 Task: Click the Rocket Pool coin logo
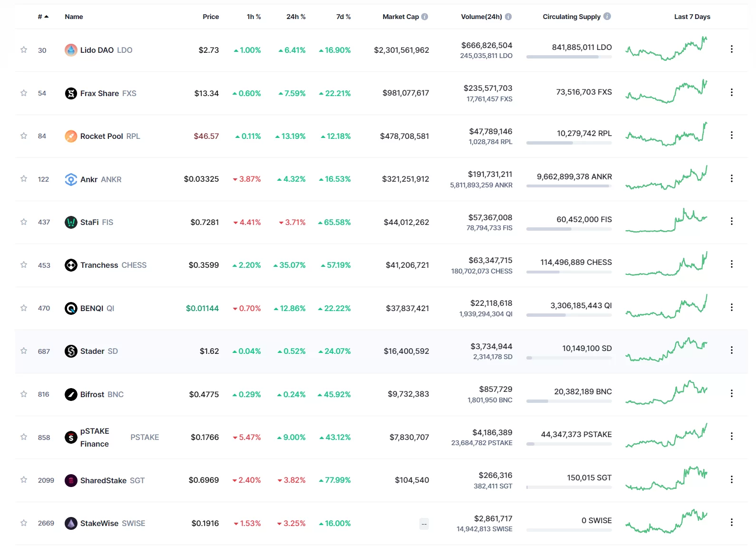pyautogui.click(x=71, y=136)
